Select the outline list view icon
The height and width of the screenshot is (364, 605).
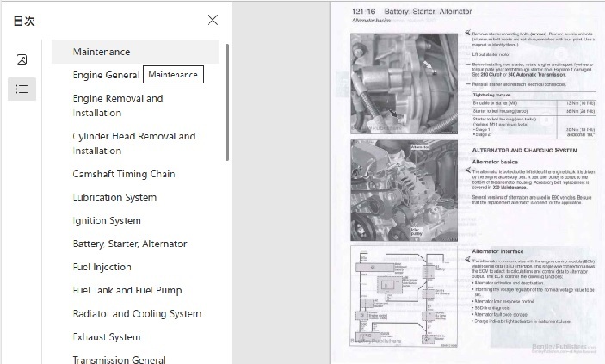coord(22,89)
